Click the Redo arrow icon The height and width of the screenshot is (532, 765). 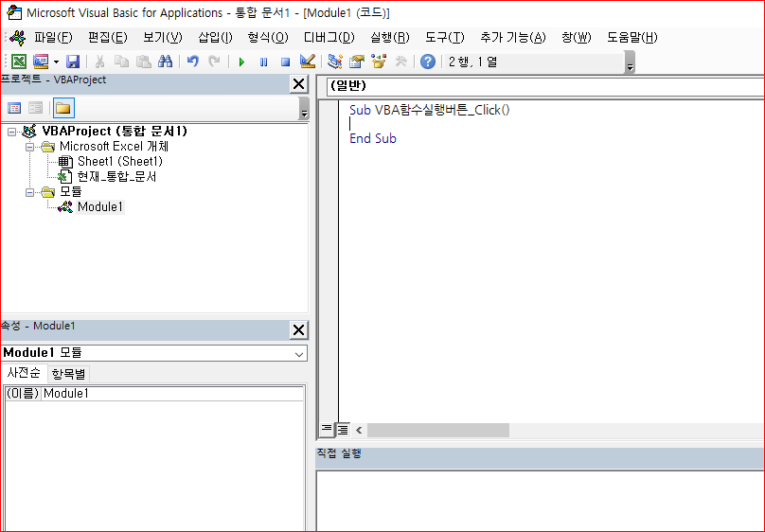(x=214, y=62)
